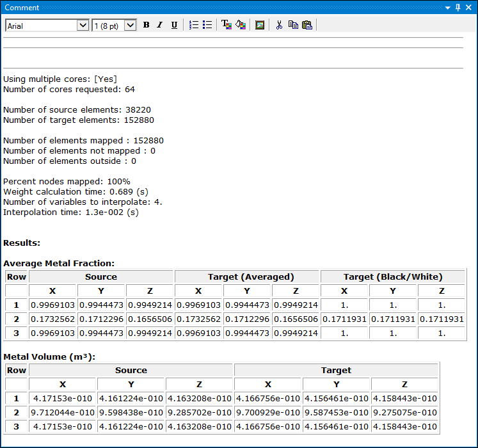Insert a bulleted list
The image size is (478, 448).
[207, 25]
